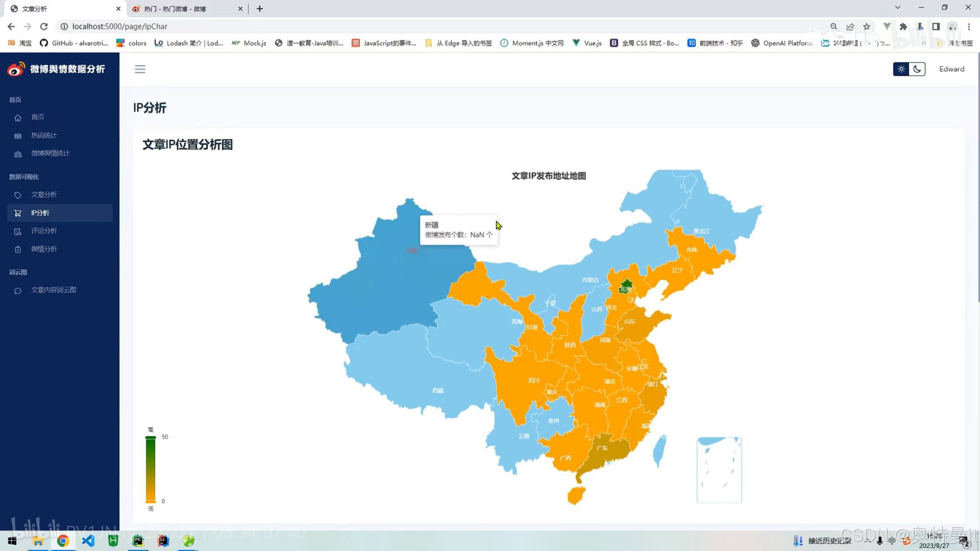The image size is (980, 551).
Task: Open Chrome three-dot menu
Action: tap(969, 27)
